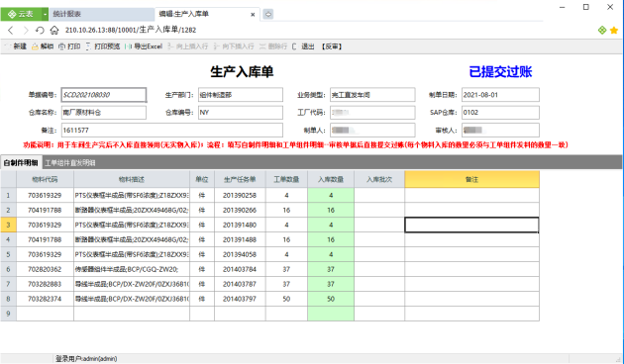This screenshot has width=624, height=364.
Task: Click task order cell 201403797
Action: (240, 299)
